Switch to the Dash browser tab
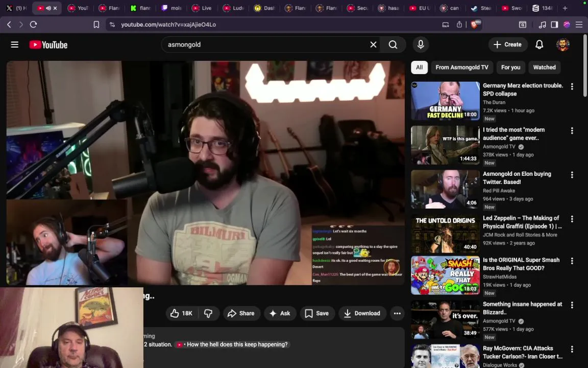The width and height of the screenshot is (588, 368). [264, 8]
